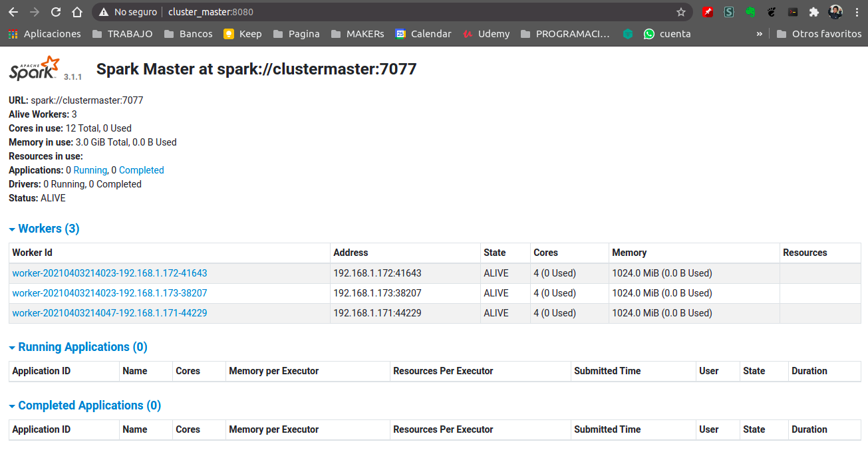Open the user profile avatar

pos(835,12)
